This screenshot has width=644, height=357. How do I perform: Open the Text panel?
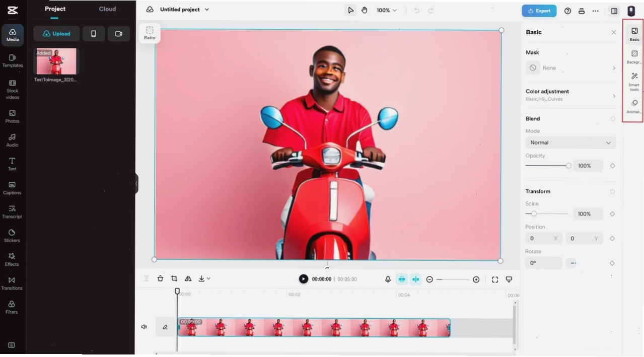tap(13, 164)
